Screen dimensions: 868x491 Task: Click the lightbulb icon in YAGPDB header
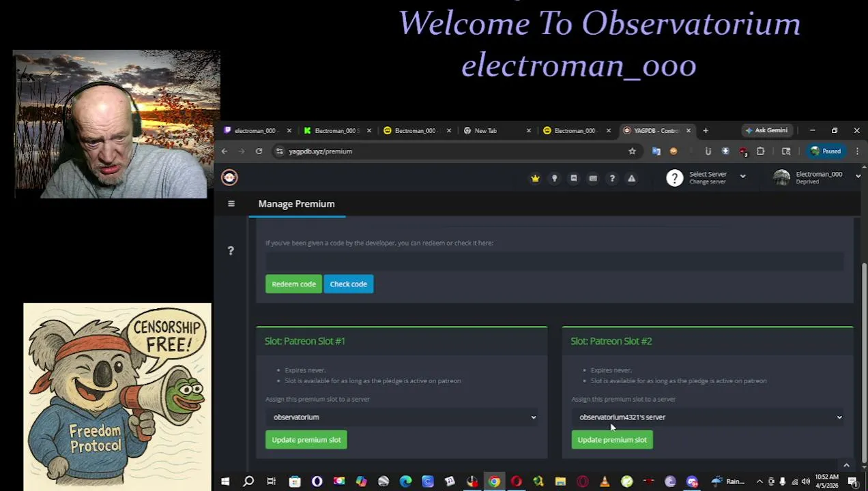pos(554,179)
